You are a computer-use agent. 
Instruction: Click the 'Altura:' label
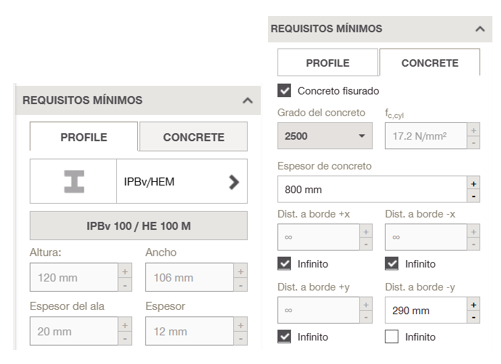[x=46, y=252]
